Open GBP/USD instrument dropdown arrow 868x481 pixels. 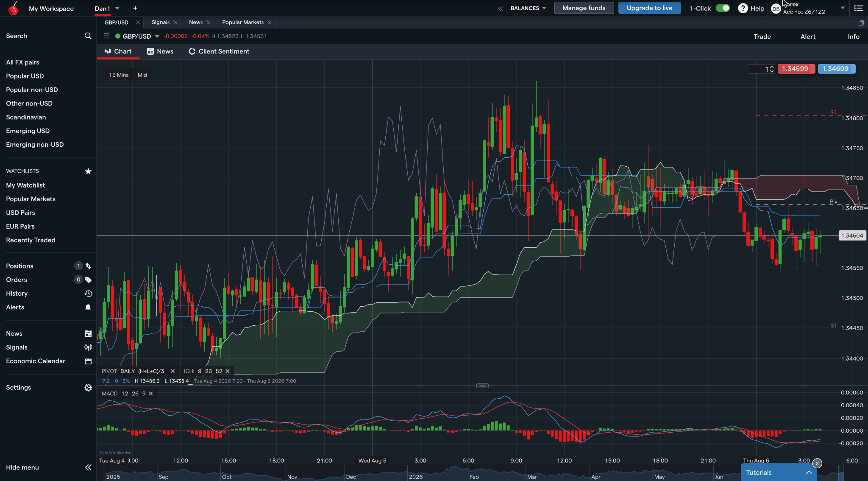[x=157, y=36]
